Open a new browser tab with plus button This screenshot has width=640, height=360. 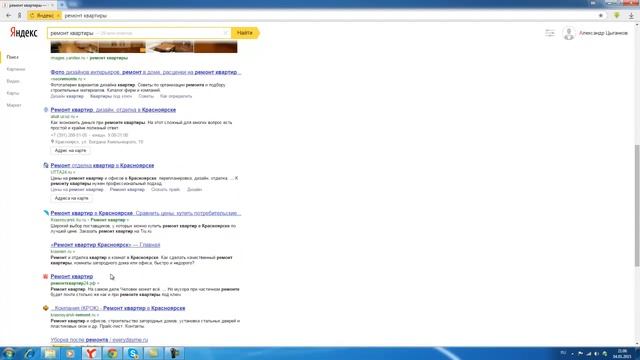pyautogui.click(x=62, y=4)
